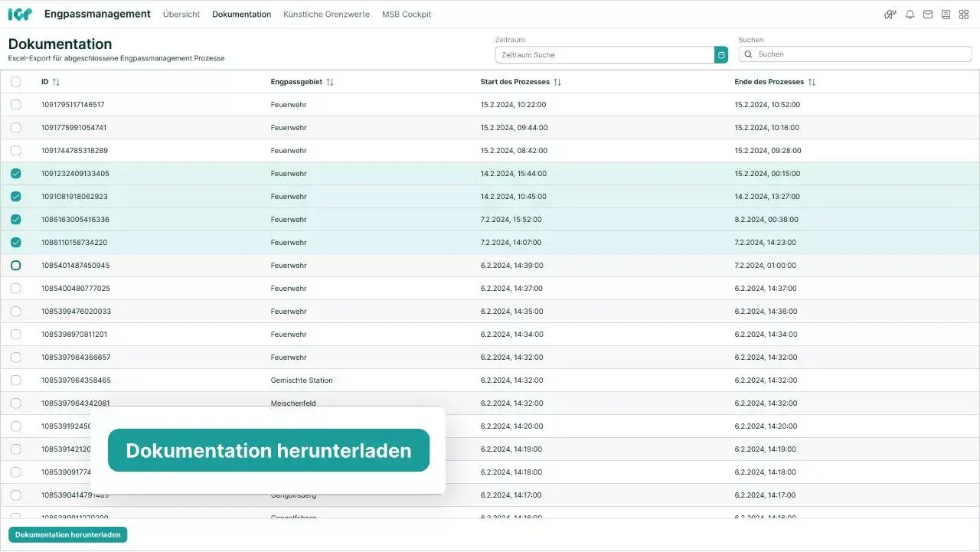Click the Ende des Prozesses header
The height and width of the screenshot is (552, 980).
[769, 82]
